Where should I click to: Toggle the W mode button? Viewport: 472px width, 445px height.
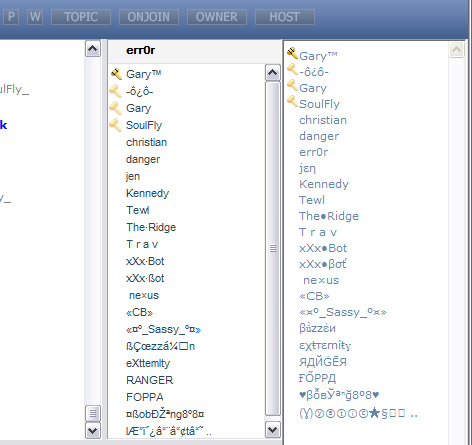(35, 17)
